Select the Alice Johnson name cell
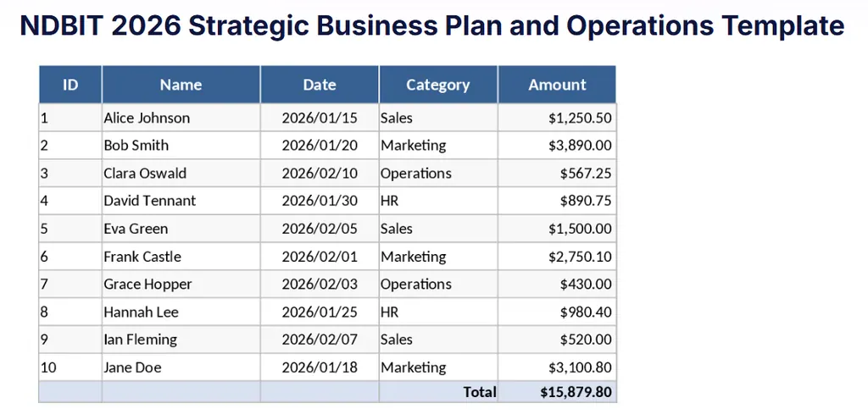Viewport: 868px width, 420px height. 147,118
